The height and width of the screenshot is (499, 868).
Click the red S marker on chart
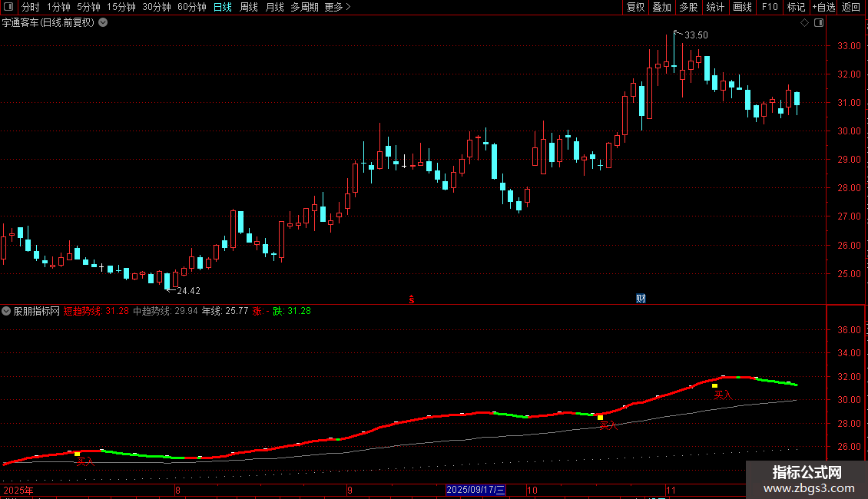pos(411,299)
